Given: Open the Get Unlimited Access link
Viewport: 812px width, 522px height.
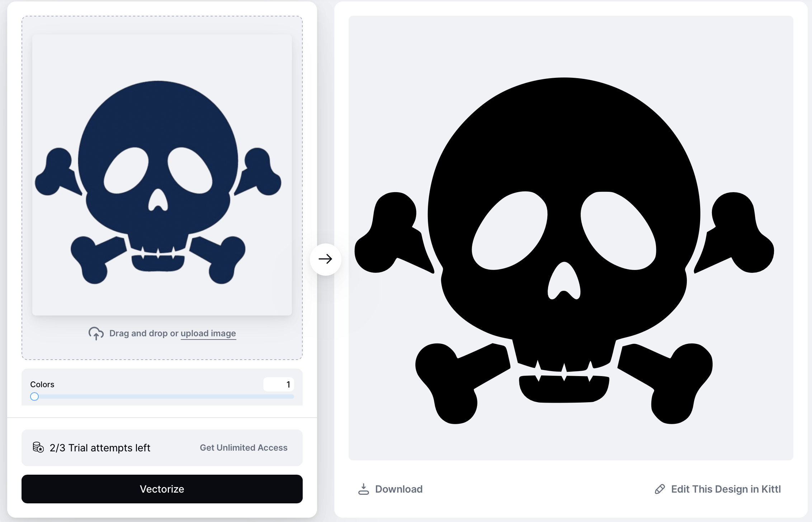Looking at the screenshot, I should coord(244,448).
